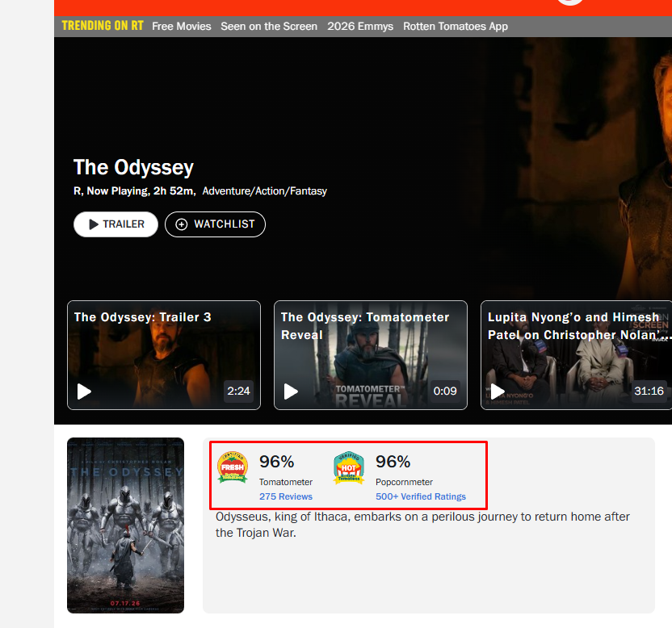The image size is (672, 628).
Task: Click the 96% Tomatometer score
Action: tap(277, 462)
